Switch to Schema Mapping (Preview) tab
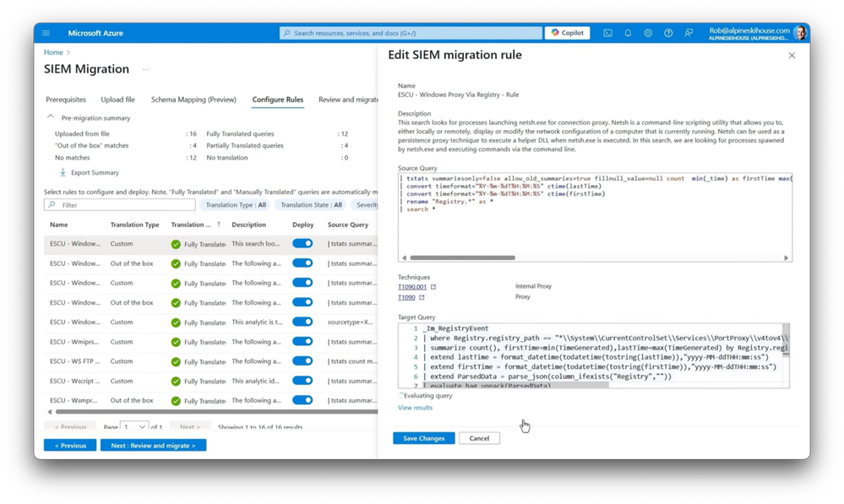844x504 pixels. tap(193, 100)
